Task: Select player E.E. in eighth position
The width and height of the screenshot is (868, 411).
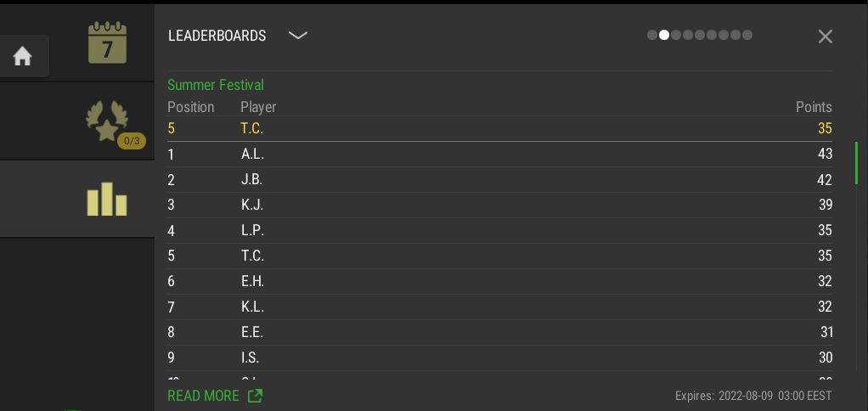Action: 500,332
